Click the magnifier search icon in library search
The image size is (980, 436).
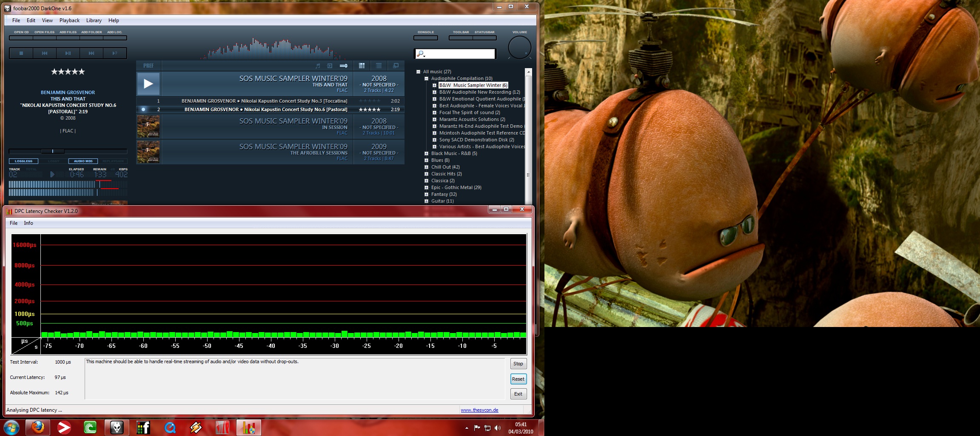(x=421, y=54)
